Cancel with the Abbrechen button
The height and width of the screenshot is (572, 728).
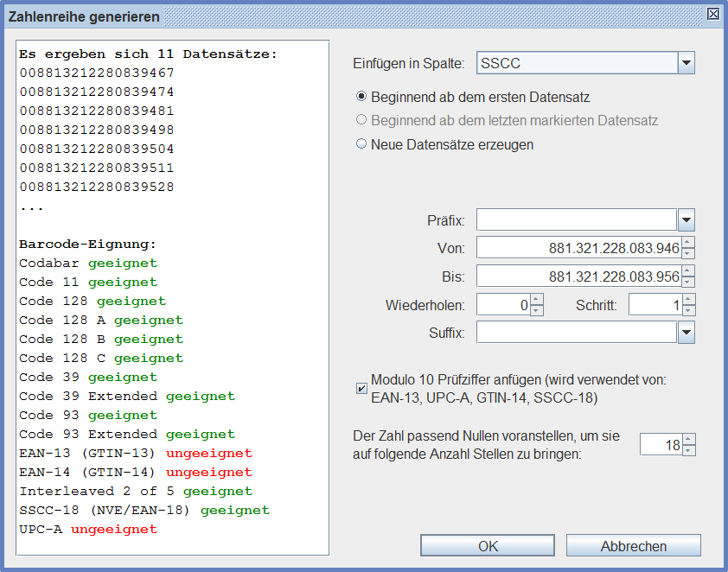coord(633,545)
